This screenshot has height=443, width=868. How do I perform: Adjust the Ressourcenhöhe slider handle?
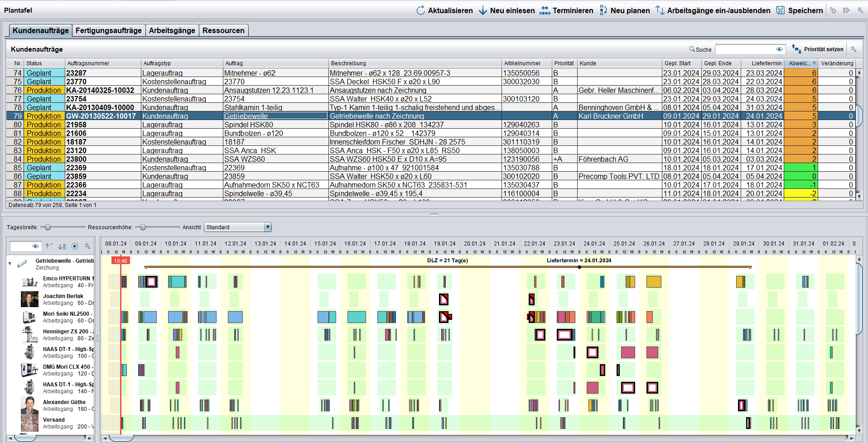(143, 227)
